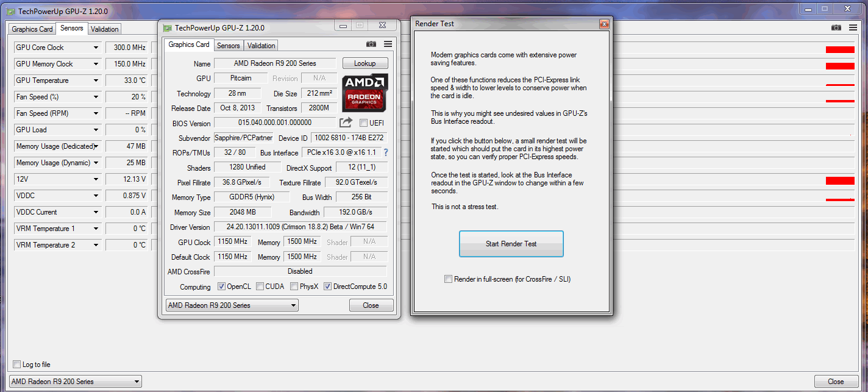This screenshot has height=392, width=868.
Task: Select Graphics Card tab in front GPU-Z window
Action: [189, 45]
